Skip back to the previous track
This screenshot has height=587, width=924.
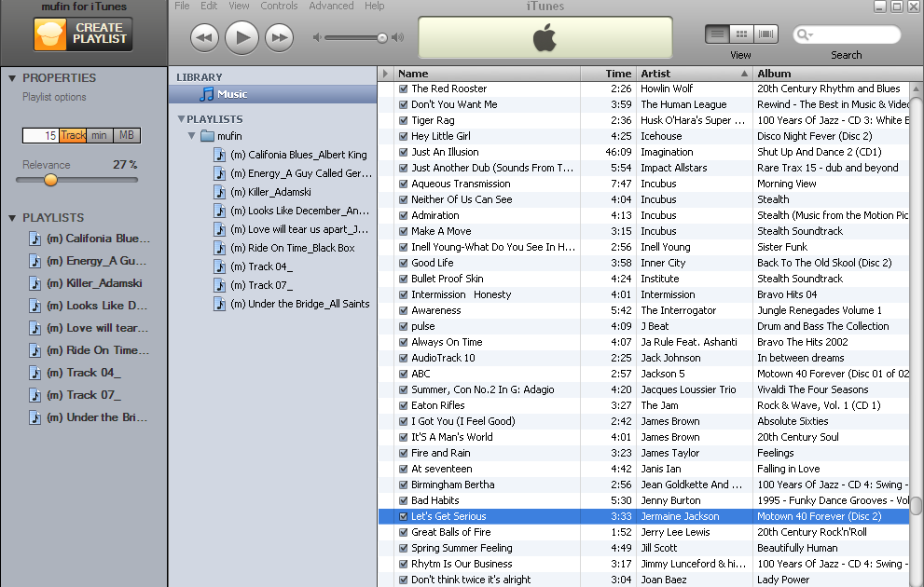point(204,37)
